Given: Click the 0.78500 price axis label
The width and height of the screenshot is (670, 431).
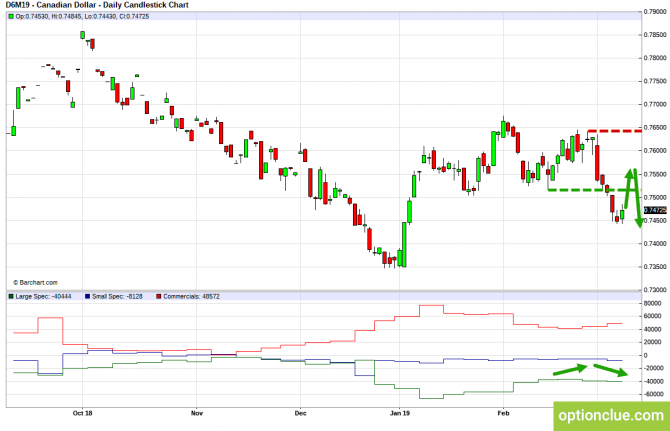Looking at the screenshot, I should tap(655, 35).
